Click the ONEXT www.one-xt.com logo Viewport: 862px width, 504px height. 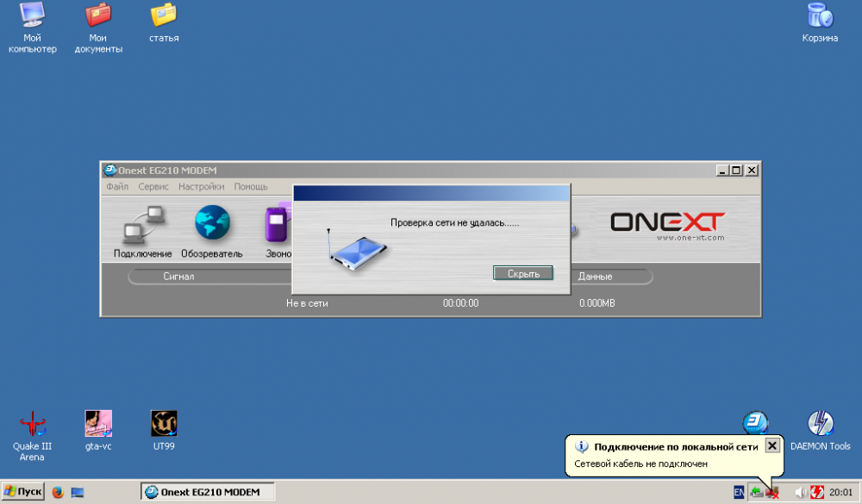tap(668, 226)
